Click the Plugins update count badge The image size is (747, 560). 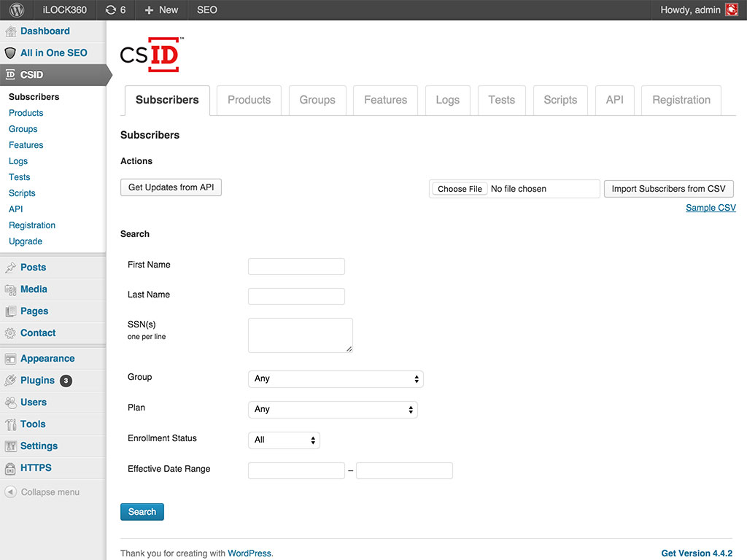[66, 381]
